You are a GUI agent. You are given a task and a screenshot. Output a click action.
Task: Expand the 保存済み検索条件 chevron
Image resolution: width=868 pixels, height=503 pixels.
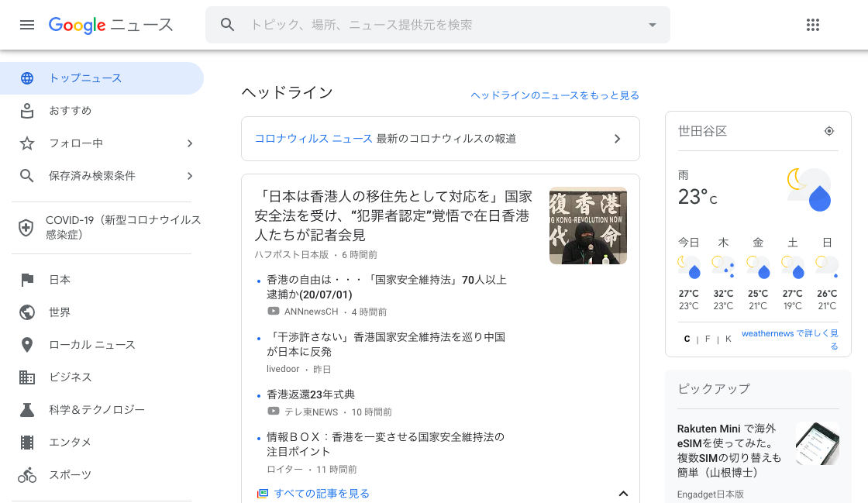tap(190, 176)
